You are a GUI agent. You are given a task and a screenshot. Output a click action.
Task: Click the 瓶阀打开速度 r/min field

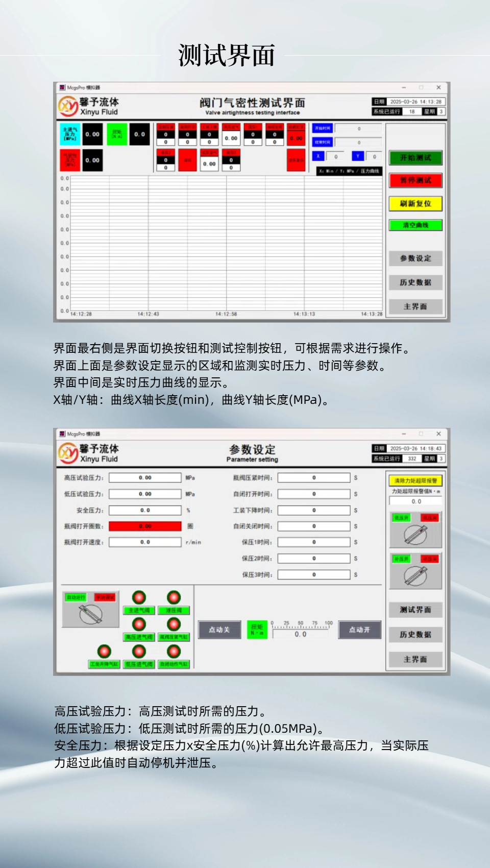click(145, 542)
